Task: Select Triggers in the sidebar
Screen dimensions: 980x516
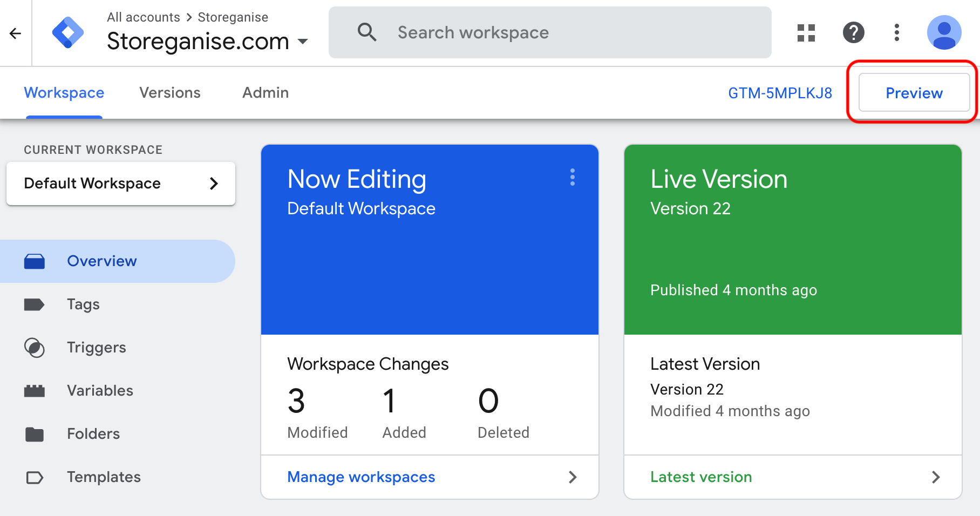Action: [x=97, y=348]
